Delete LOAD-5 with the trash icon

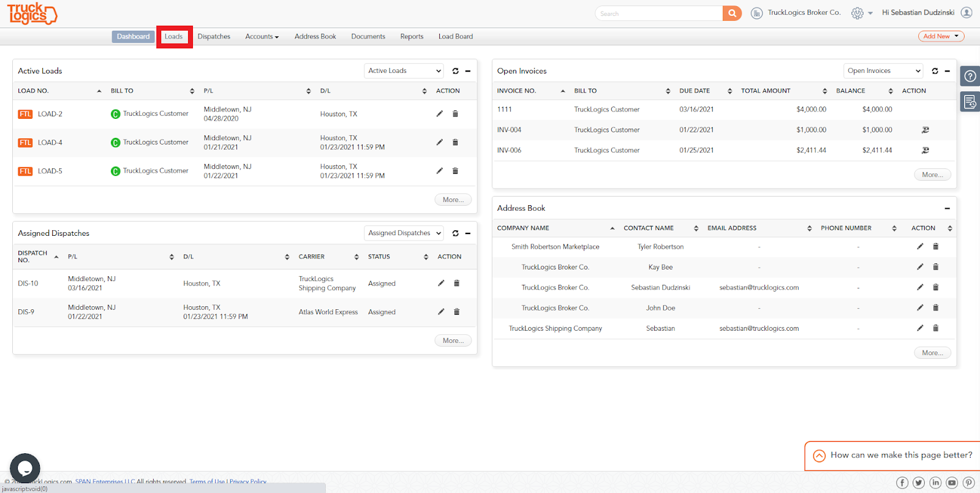pos(455,171)
